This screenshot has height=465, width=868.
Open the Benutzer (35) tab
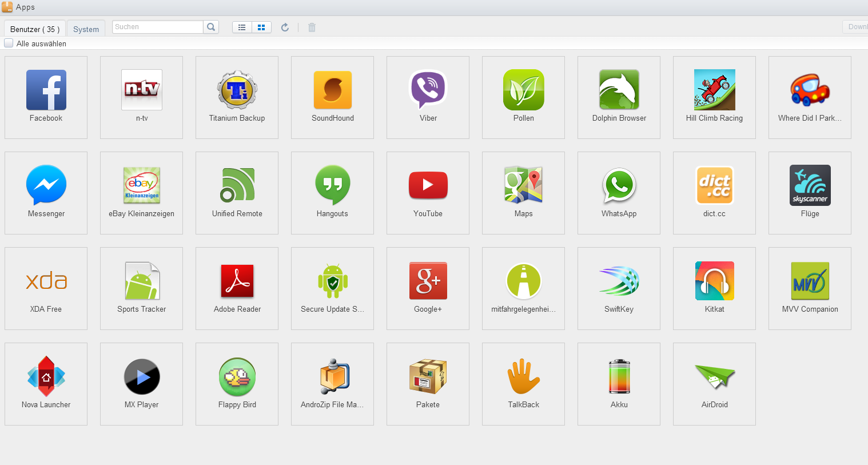point(34,29)
